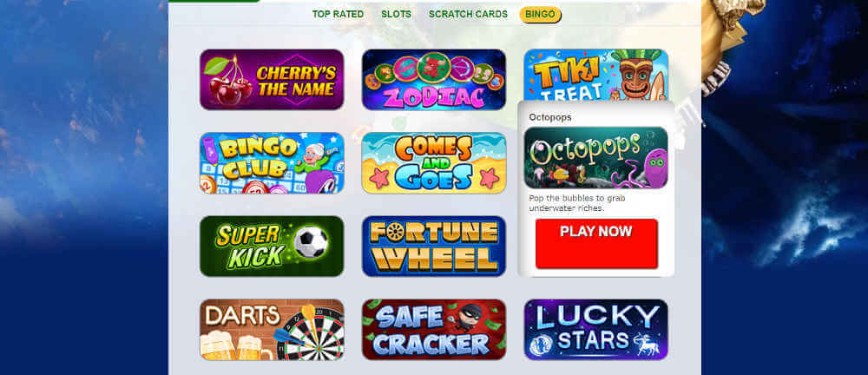Open the Cherry's The Name game tile
The width and height of the screenshot is (868, 375).
tap(272, 79)
